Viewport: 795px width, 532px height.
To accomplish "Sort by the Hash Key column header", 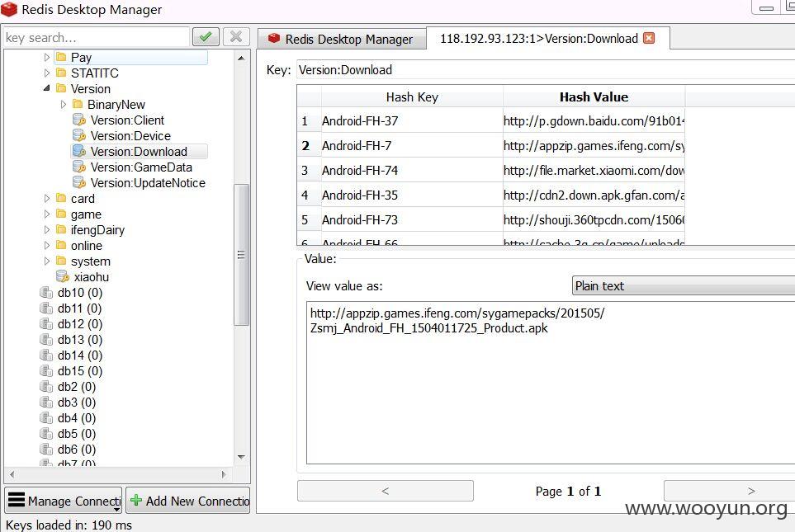I will 412,97.
